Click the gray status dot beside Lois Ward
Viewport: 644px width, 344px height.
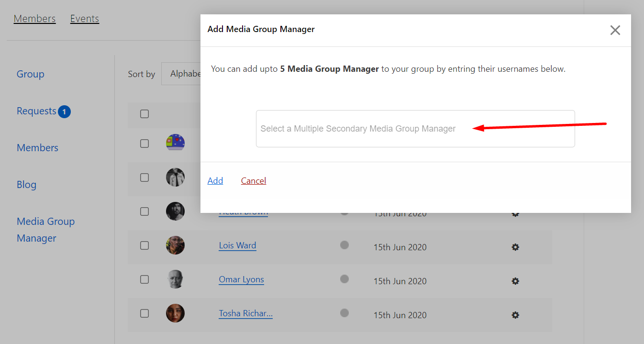click(344, 245)
